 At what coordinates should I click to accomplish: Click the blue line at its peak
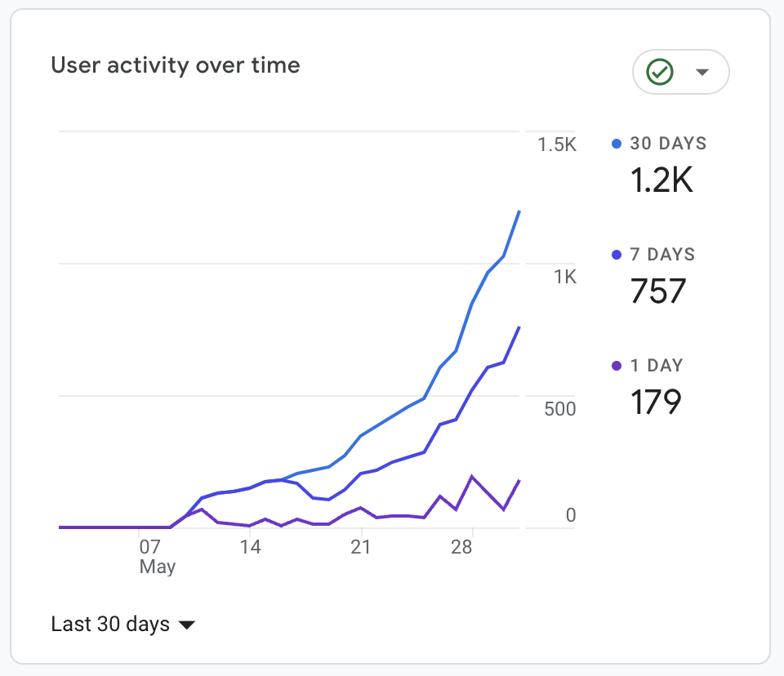[519, 211]
